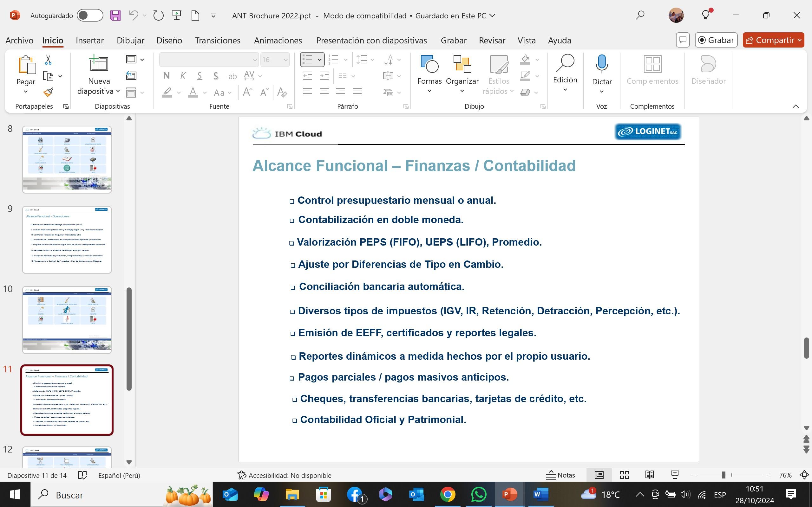The image size is (812, 507).
Task: Select the Format Painter brush icon
Action: (48, 92)
